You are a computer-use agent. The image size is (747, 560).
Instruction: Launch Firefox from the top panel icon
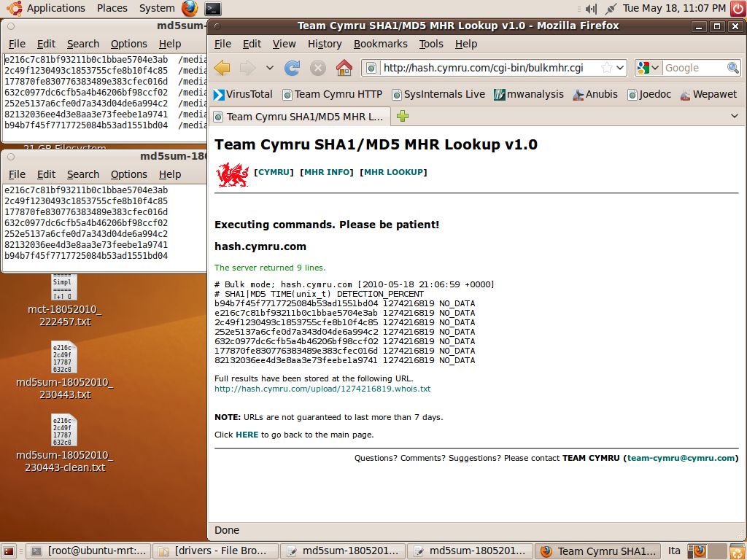(190, 8)
